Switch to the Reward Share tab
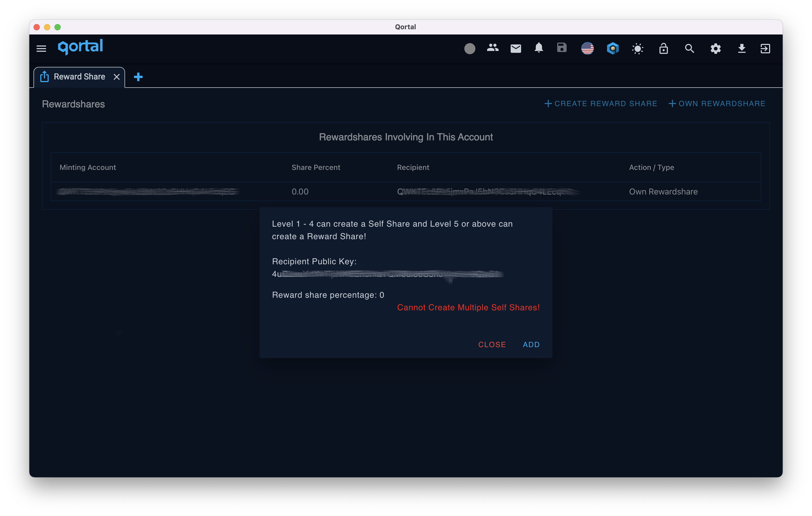The image size is (812, 516). pos(80,77)
